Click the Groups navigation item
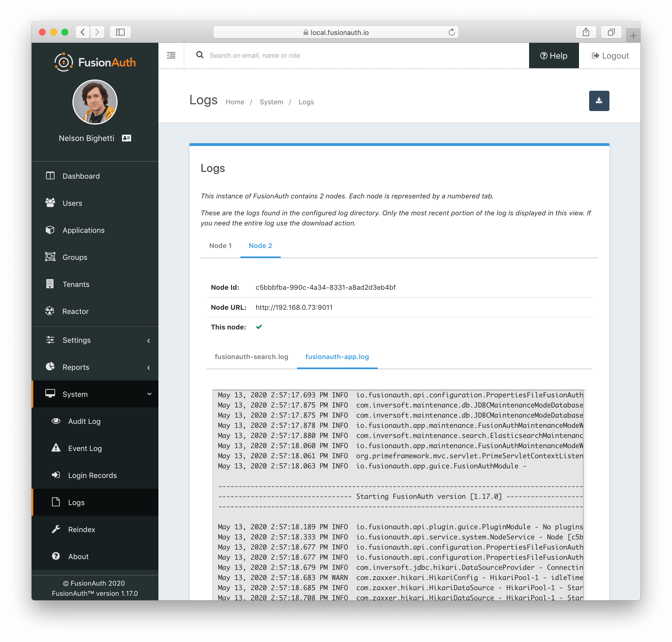Viewport: 672px width, 642px height. (94, 257)
